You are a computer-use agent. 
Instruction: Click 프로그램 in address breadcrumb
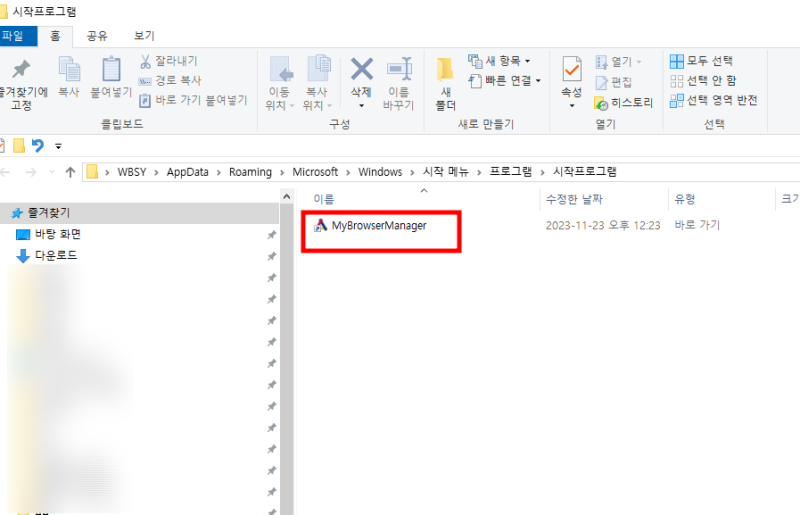[511, 172]
